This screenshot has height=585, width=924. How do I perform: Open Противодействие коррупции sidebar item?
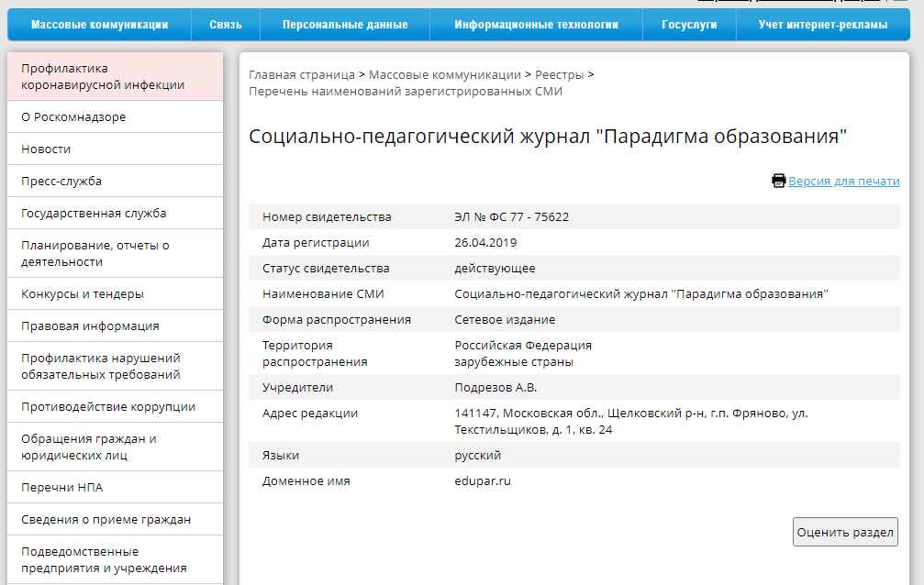tap(116, 406)
